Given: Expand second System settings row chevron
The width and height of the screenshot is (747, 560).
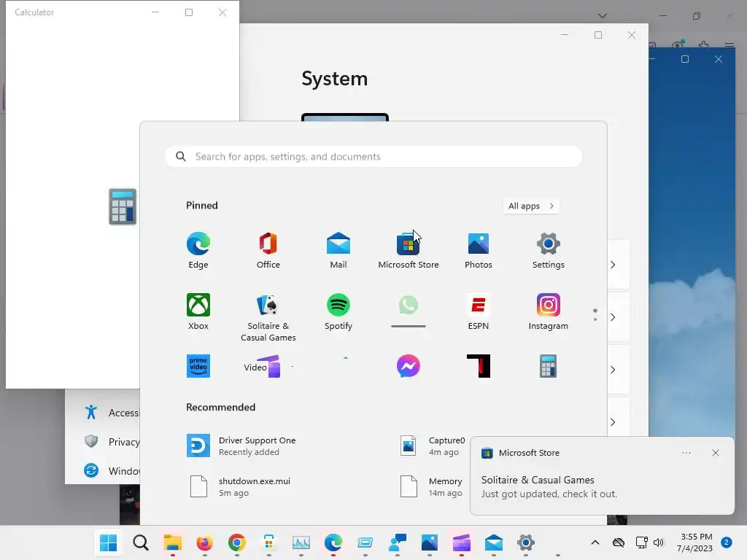Looking at the screenshot, I should (613, 317).
